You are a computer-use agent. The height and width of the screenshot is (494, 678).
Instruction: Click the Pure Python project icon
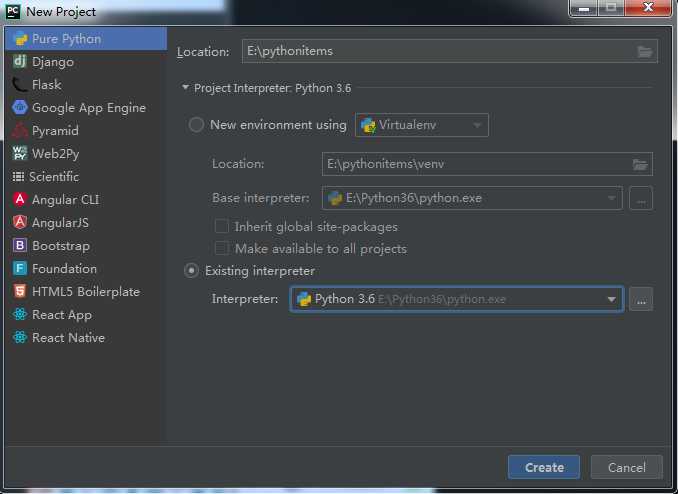(20, 39)
